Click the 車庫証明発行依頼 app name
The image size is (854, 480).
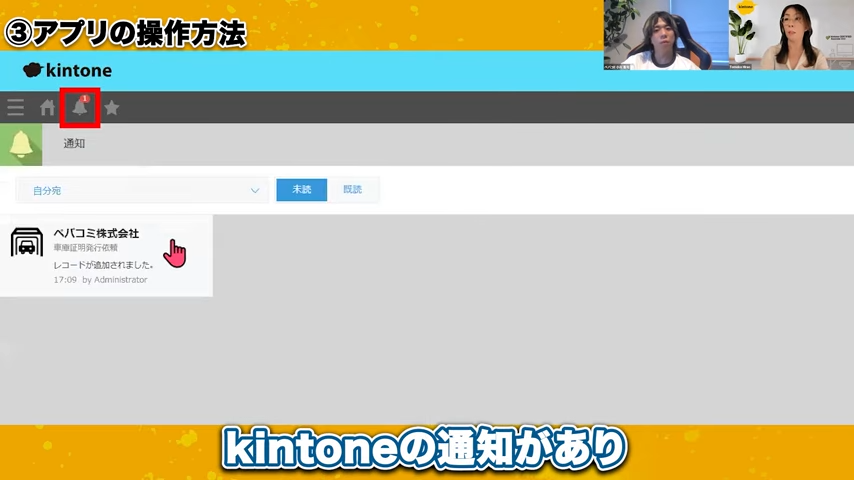(86, 248)
